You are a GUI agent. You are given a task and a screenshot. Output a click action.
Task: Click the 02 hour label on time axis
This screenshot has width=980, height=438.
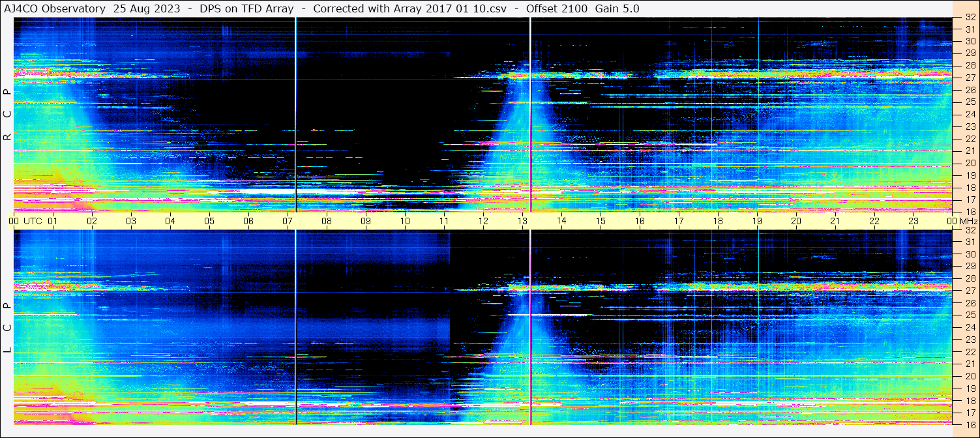[x=92, y=221]
